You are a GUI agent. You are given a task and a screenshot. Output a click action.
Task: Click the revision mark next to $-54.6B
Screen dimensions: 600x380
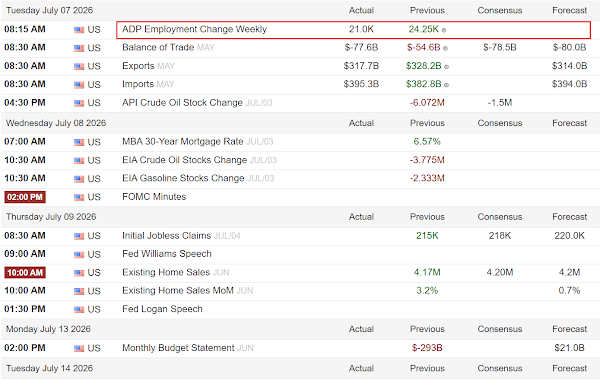(x=446, y=49)
